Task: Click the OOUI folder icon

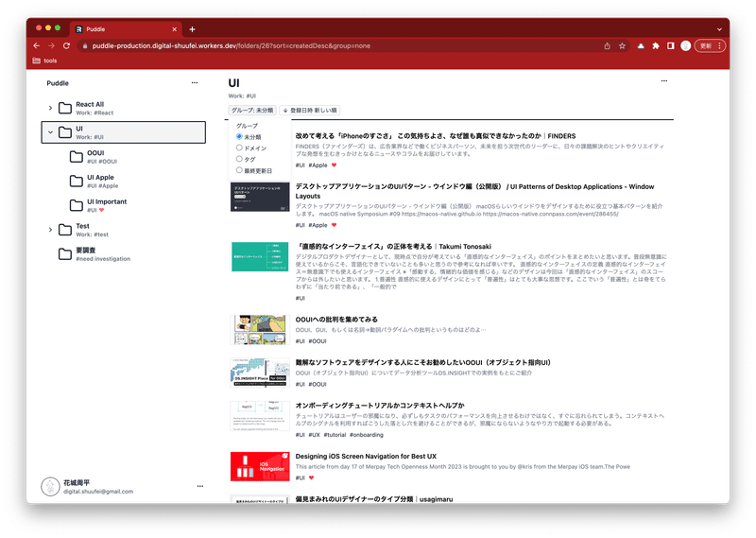Action: coord(77,156)
